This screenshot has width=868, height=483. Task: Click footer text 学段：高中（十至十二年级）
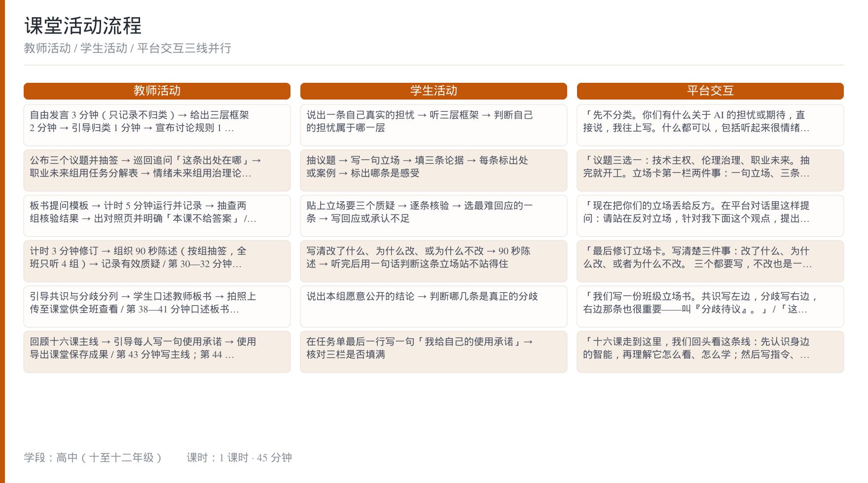pyautogui.click(x=93, y=458)
